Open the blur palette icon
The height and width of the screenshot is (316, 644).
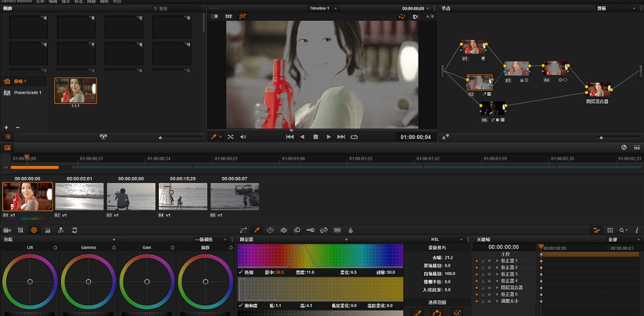[x=297, y=230]
